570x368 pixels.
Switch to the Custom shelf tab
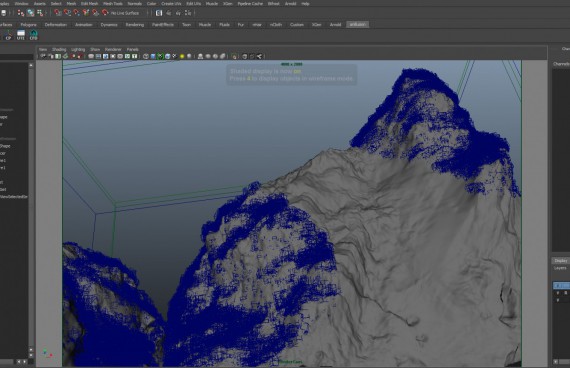tap(297, 25)
